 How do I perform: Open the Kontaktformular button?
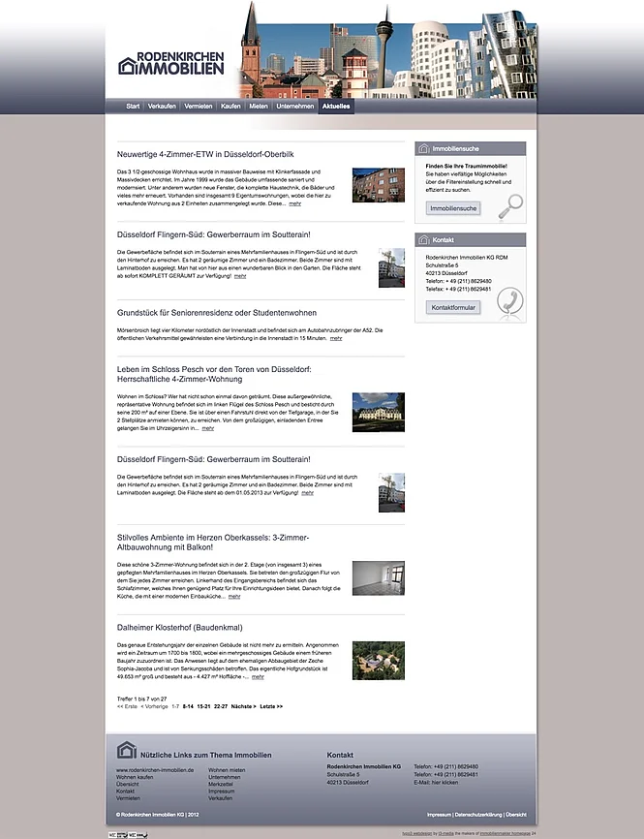tap(453, 307)
